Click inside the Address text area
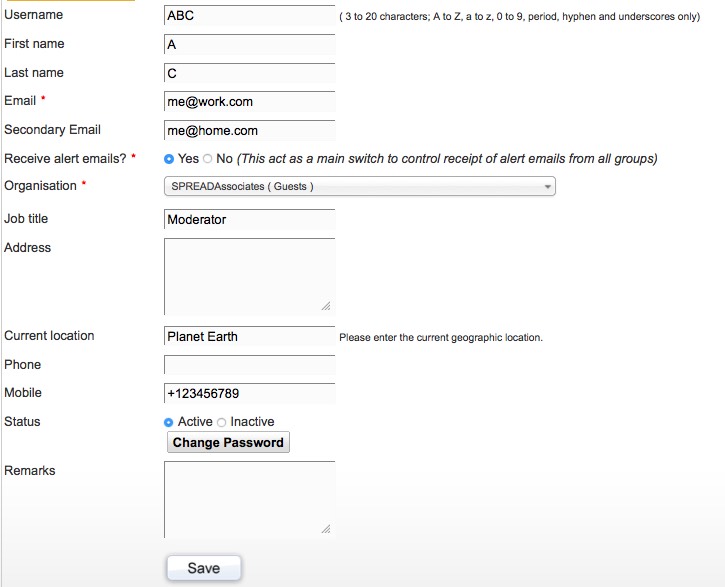The width and height of the screenshot is (725, 587). point(250,277)
